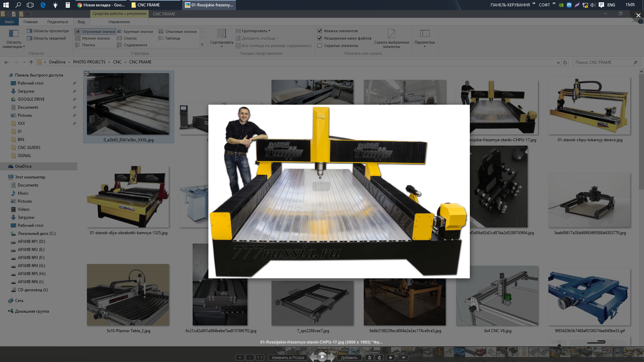644x362 pixels.
Task: Expand the layout gallery more arrow
Action: (202, 45)
